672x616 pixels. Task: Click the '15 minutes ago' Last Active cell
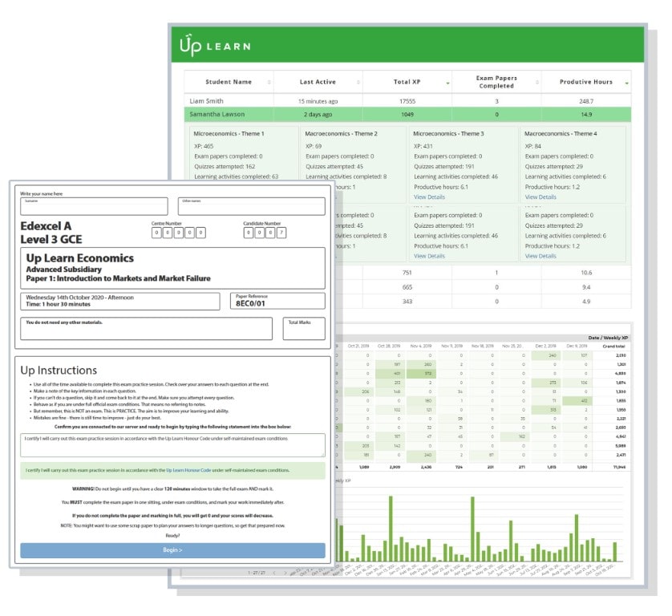coord(318,101)
